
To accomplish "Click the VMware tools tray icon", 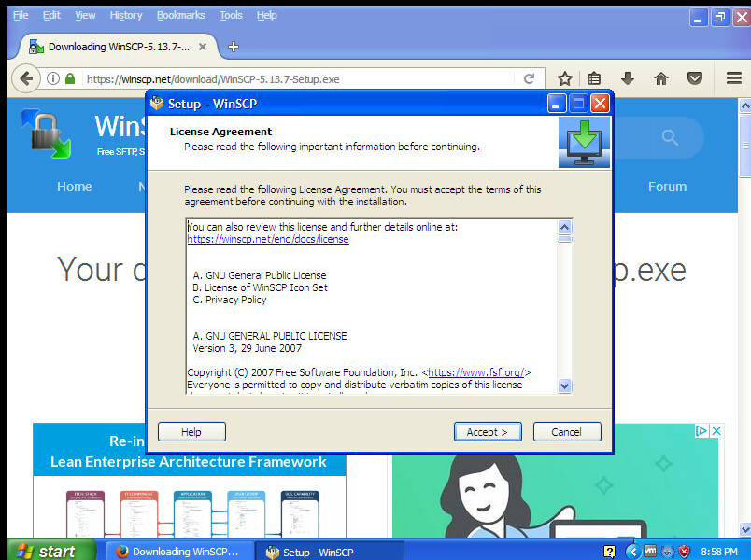I will [x=650, y=551].
